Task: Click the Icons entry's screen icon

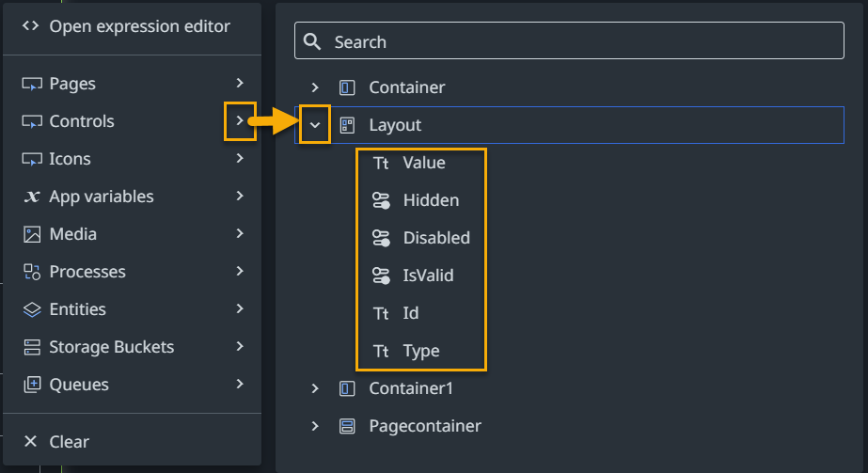Action: click(32, 159)
